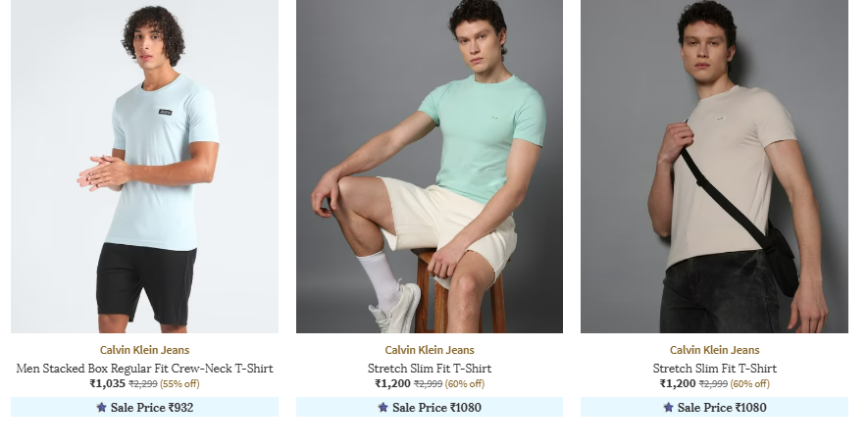Click the (55% off) discount label
868x447 pixels.
coord(179,384)
